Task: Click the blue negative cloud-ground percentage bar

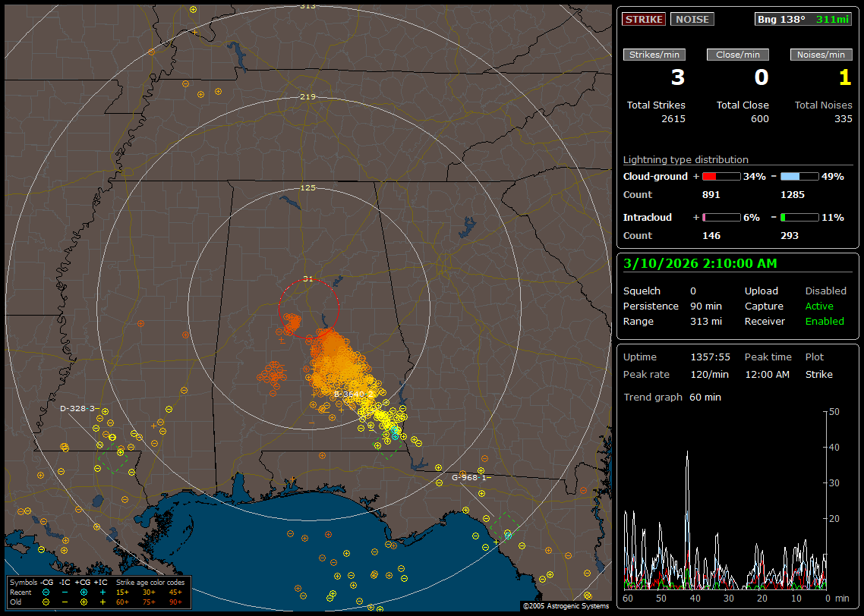Action: [x=799, y=176]
